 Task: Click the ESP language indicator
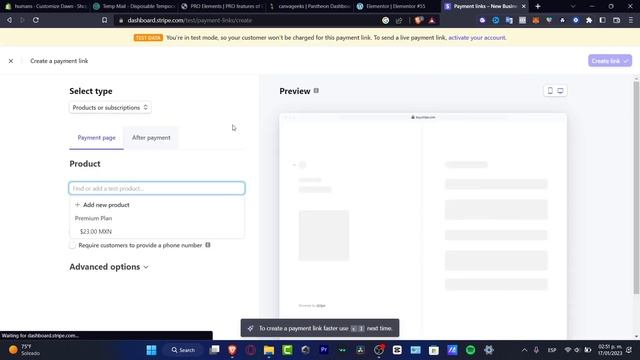552,350
